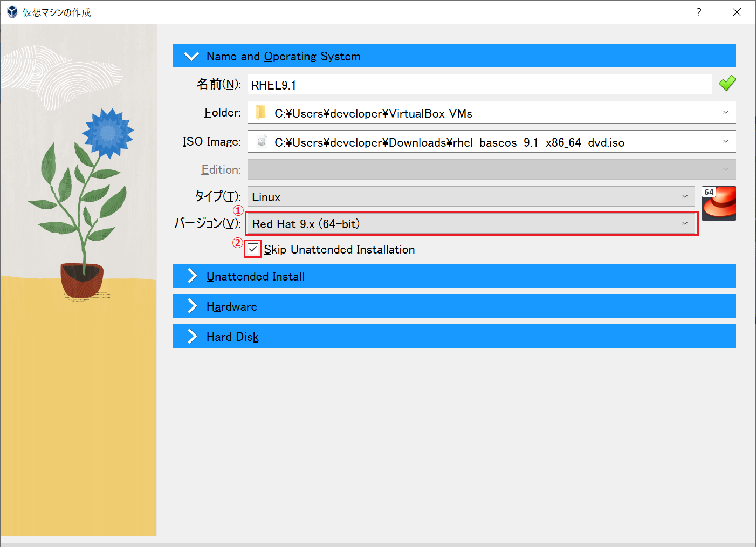Screen dimensions: 756x547
Task: Click the down chevron on Name and Operating System
Action: tap(191, 56)
